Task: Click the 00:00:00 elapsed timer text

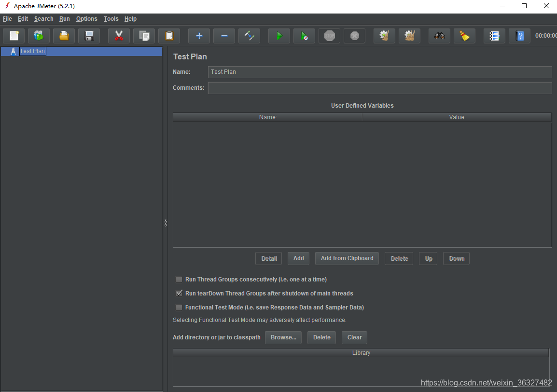Action: [x=545, y=36]
